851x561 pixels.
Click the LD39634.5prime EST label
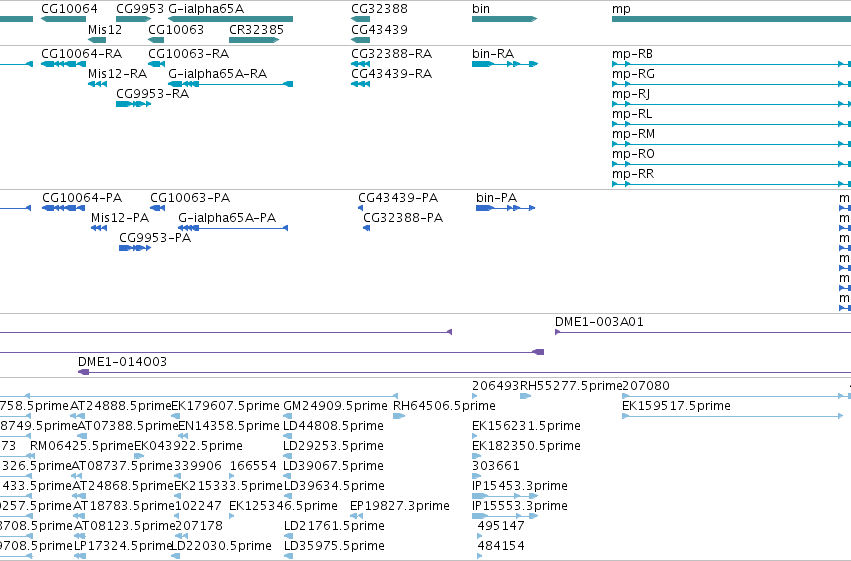pyautogui.click(x=334, y=486)
